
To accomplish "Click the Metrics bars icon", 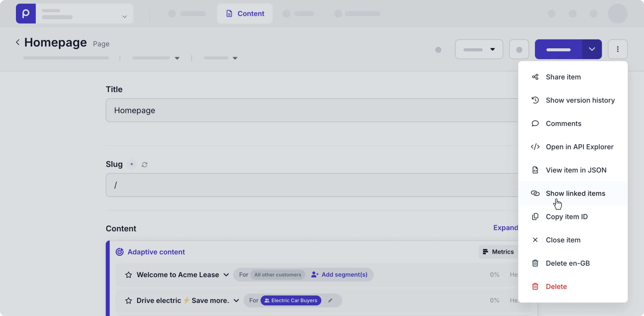I will click(x=485, y=252).
